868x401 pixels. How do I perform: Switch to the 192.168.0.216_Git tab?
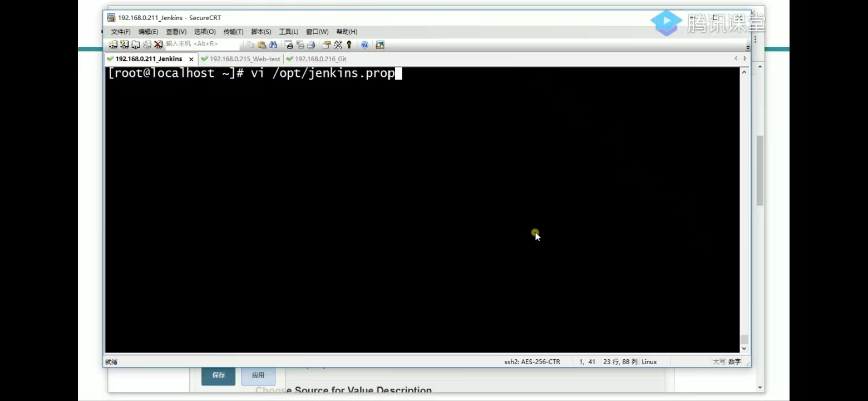316,59
